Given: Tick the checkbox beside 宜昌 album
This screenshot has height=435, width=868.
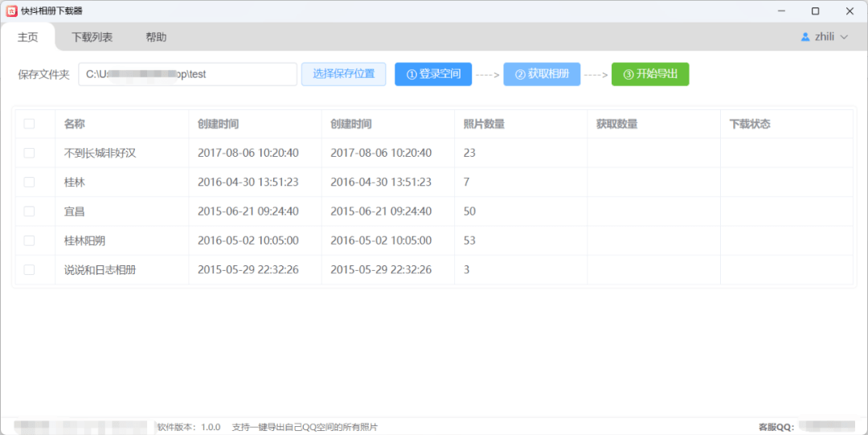Looking at the screenshot, I should coord(30,211).
